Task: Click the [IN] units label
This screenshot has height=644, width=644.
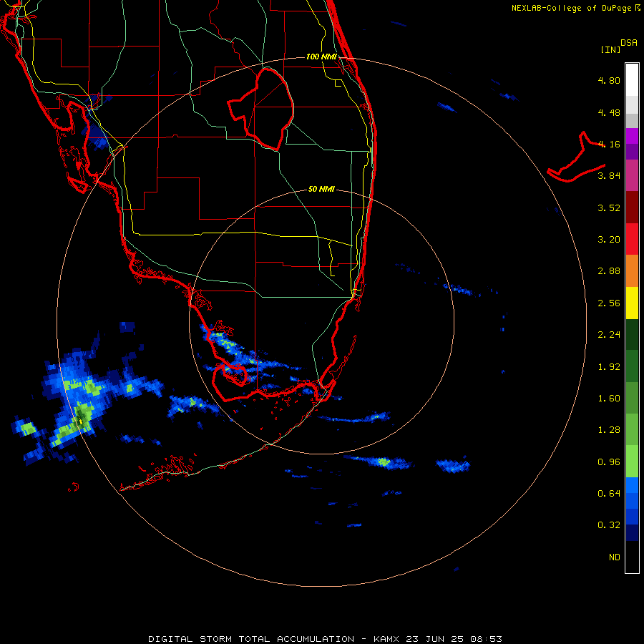Action: pos(610,49)
